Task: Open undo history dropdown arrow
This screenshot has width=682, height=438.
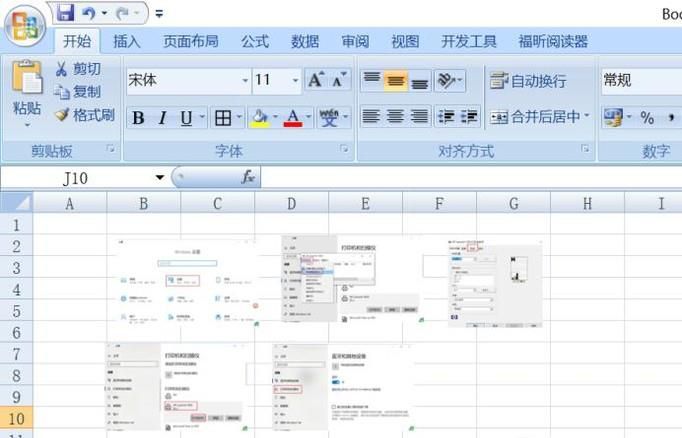Action: [104, 13]
